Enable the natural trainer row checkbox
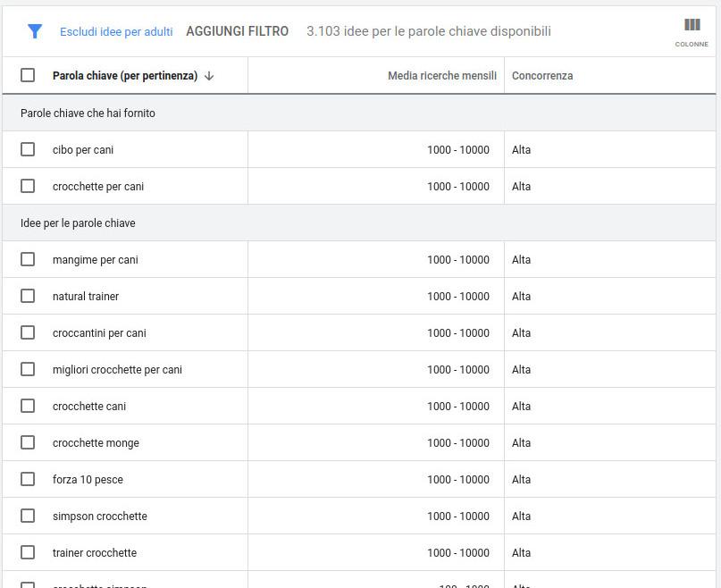Viewport: 721px width, 588px height. pyautogui.click(x=28, y=296)
